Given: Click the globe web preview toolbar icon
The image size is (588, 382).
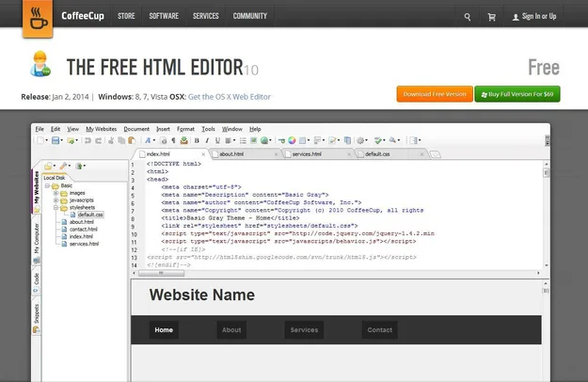Looking at the screenshot, I should (x=264, y=140).
